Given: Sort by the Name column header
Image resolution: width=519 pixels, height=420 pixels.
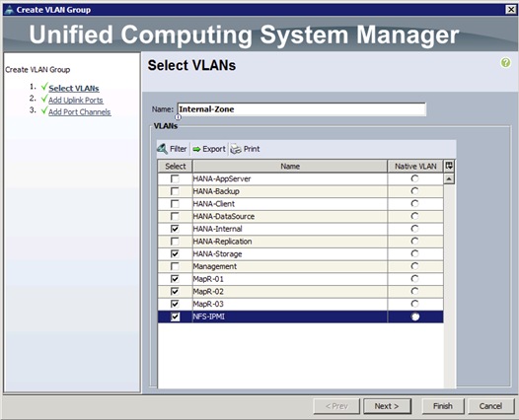Looking at the screenshot, I should [x=290, y=167].
